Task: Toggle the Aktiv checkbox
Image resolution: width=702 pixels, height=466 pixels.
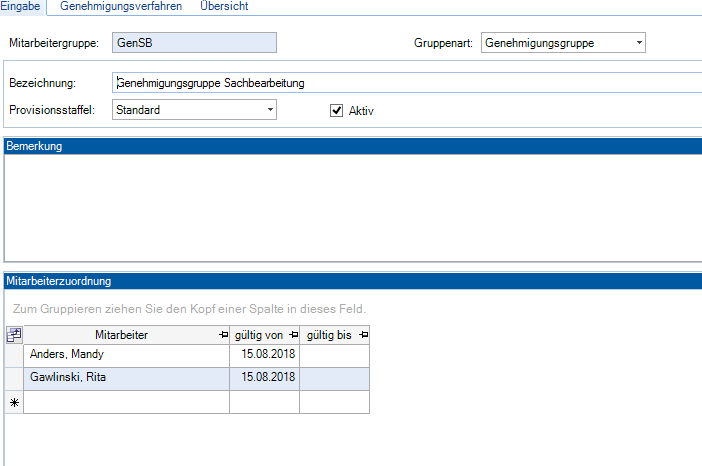Action: tap(337, 110)
